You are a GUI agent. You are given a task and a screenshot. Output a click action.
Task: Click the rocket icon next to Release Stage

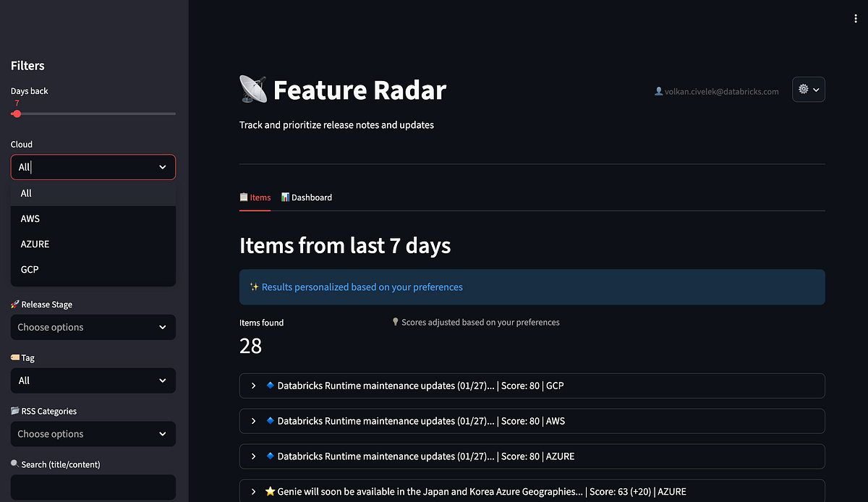(x=15, y=305)
